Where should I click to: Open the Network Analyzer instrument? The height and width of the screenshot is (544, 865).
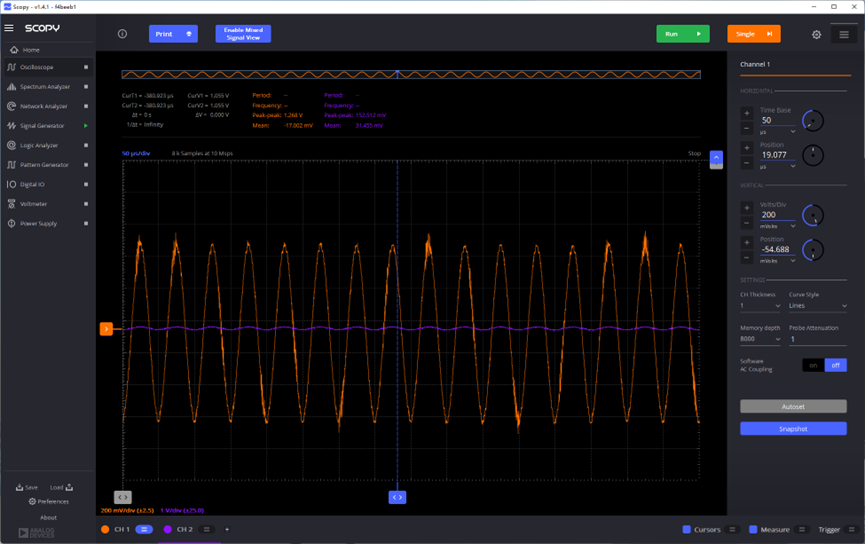point(44,106)
